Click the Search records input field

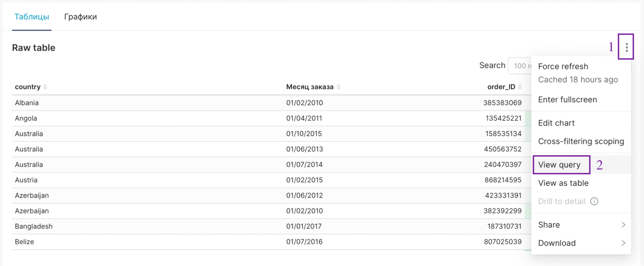(x=520, y=66)
